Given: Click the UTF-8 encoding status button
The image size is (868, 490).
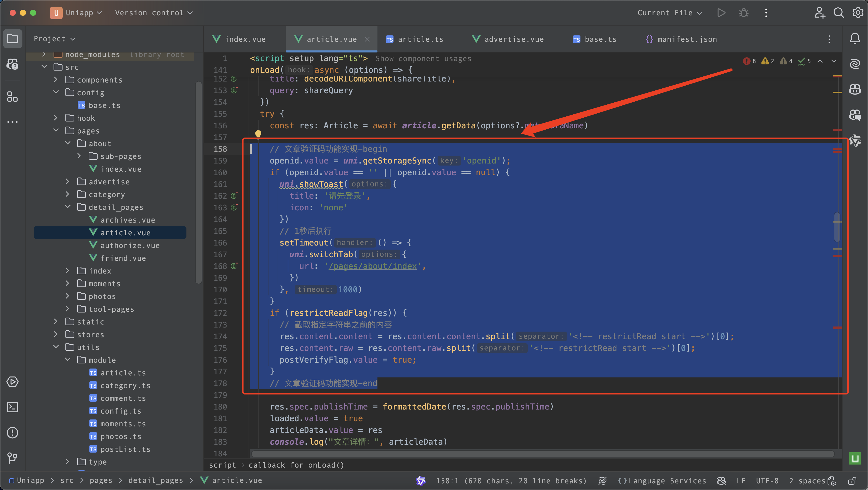Looking at the screenshot, I should [x=767, y=481].
